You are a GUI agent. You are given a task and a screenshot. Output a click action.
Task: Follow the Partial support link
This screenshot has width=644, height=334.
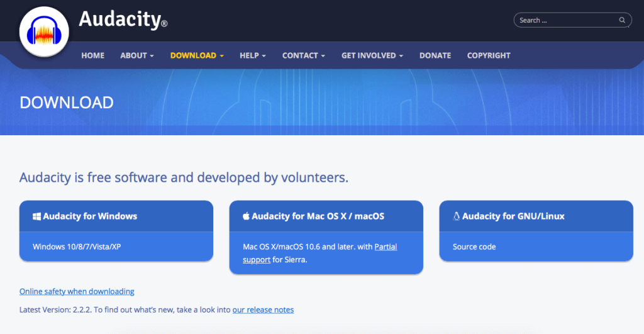tap(320, 253)
